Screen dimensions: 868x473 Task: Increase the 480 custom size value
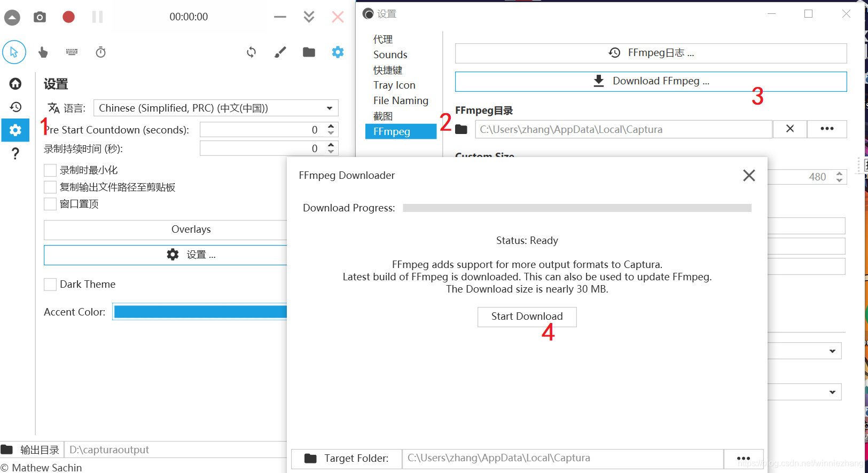click(x=840, y=174)
